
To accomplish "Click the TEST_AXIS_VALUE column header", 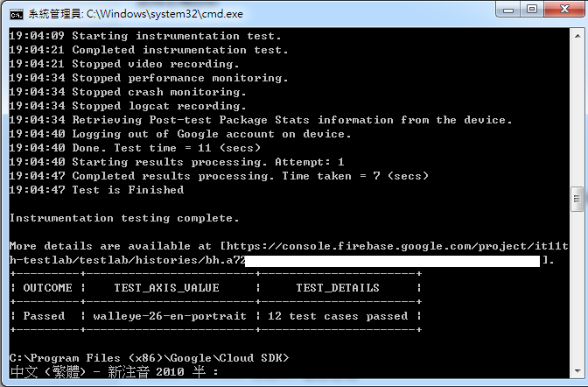I will 166,288.
